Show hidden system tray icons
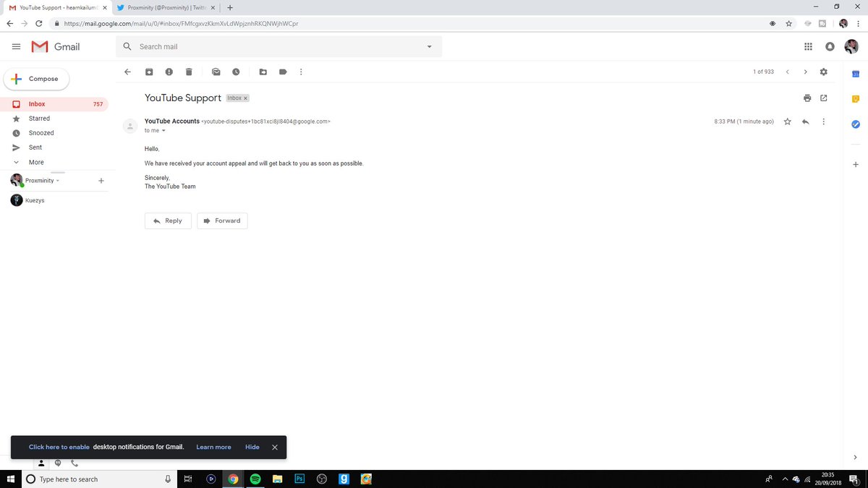Viewport: 868px width, 488px height. click(x=784, y=479)
